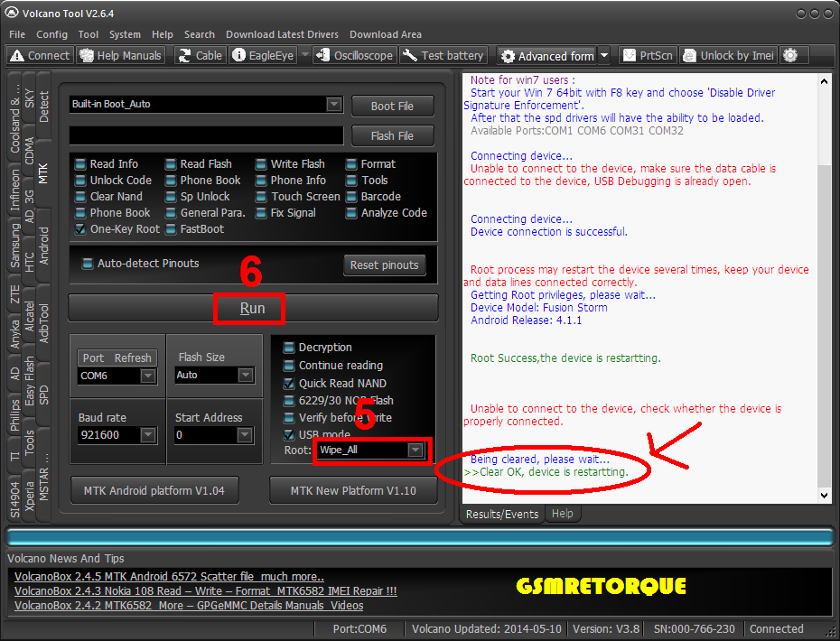The image size is (840, 641).
Task: Expand the Baud rate 921600 dropdown
Action: [x=147, y=435]
